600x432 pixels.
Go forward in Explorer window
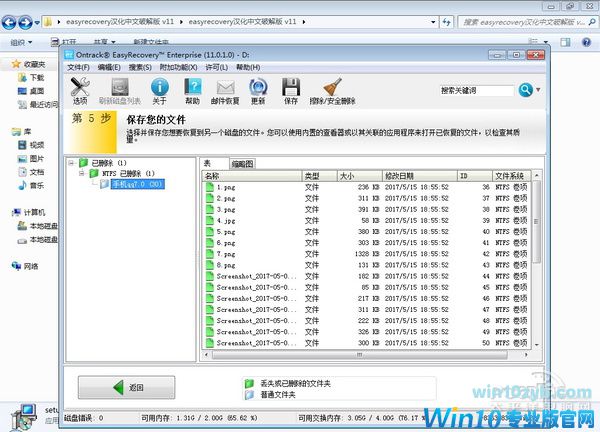click(x=25, y=22)
